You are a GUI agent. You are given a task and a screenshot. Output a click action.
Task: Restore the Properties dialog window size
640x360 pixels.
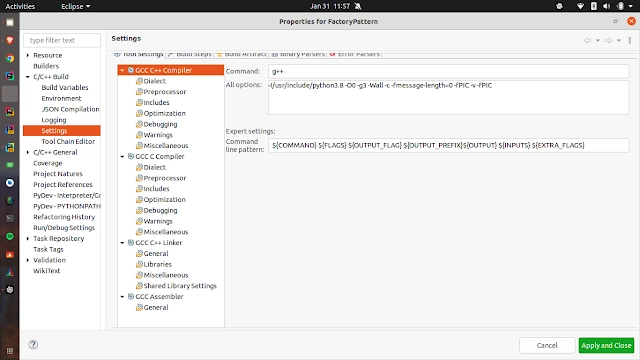(x=616, y=21)
